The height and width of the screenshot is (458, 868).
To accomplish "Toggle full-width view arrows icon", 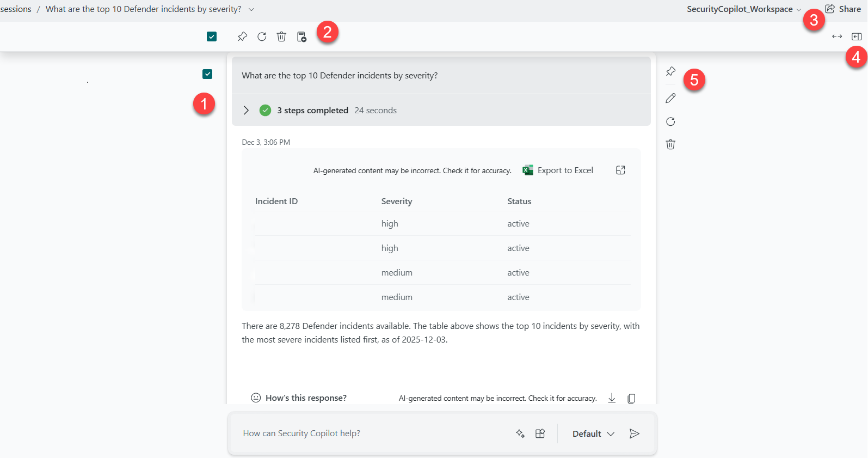I will pos(837,36).
